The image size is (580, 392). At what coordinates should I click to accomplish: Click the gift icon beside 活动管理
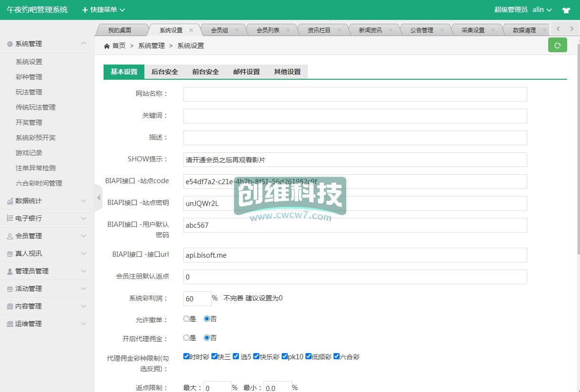(x=10, y=289)
